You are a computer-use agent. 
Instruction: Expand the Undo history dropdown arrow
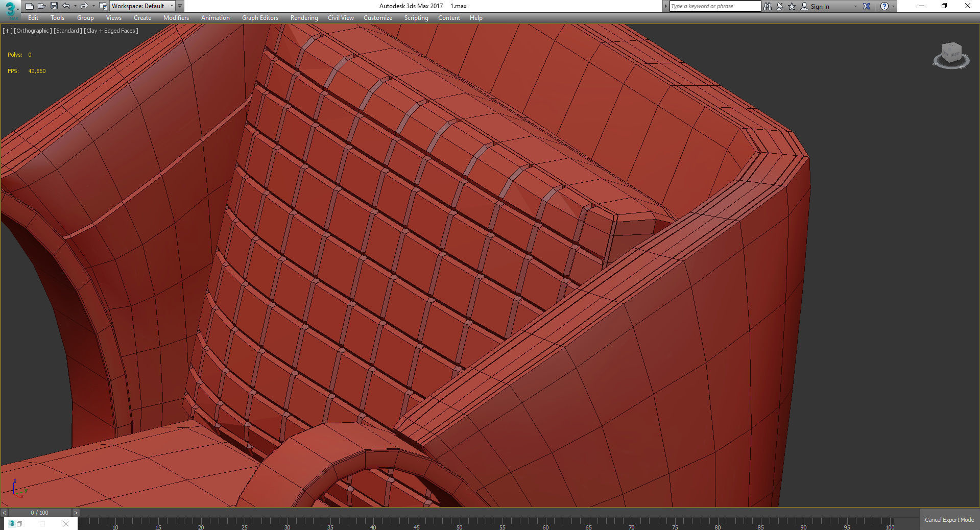coord(75,6)
